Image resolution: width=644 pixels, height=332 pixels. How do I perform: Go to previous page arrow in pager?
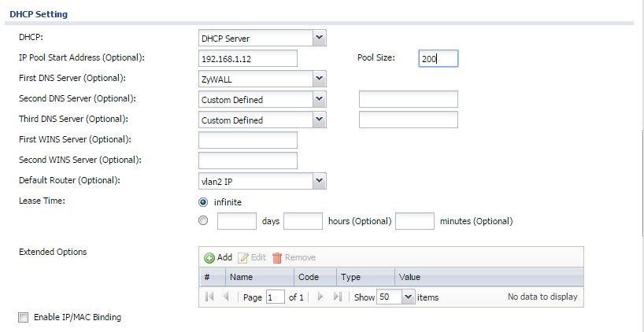[226, 297]
